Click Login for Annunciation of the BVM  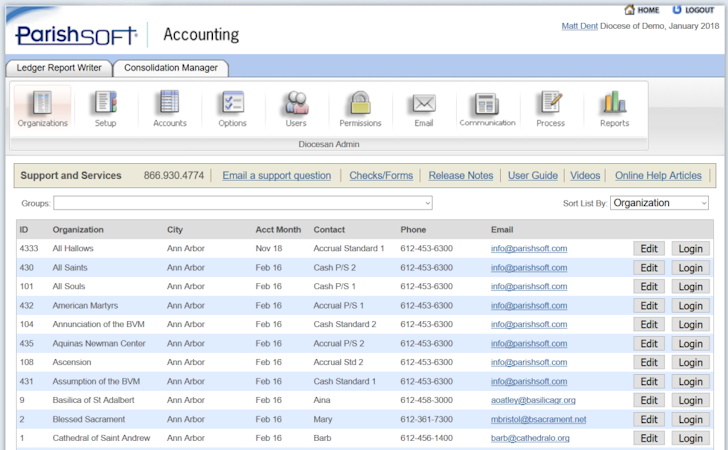click(690, 325)
